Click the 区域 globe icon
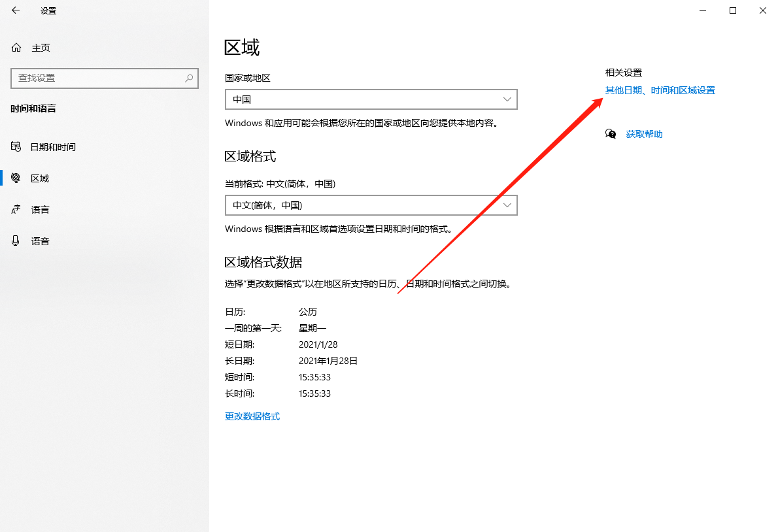Image resolution: width=778 pixels, height=532 pixels. click(x=16, y=178)
